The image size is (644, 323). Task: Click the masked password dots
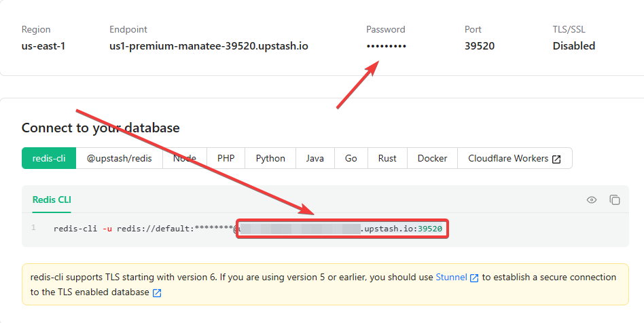click(x=387, y=46)
